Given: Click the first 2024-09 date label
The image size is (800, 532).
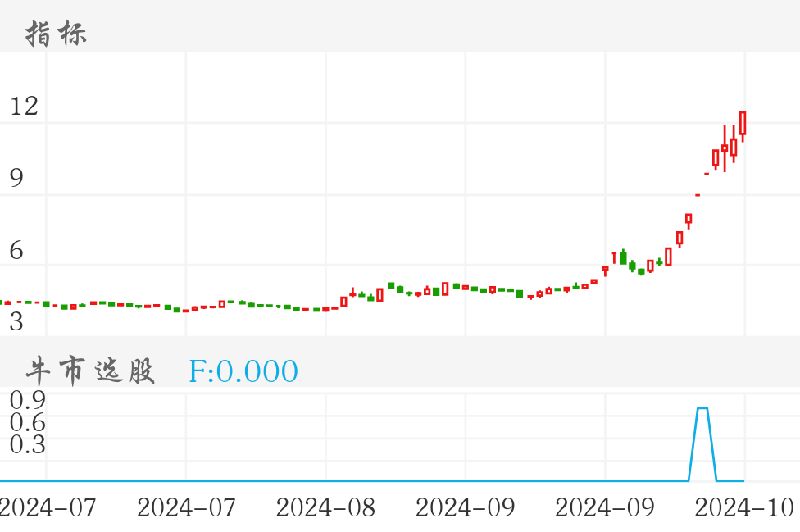Looking at the screenshot, I should click(x=465, y=508).
